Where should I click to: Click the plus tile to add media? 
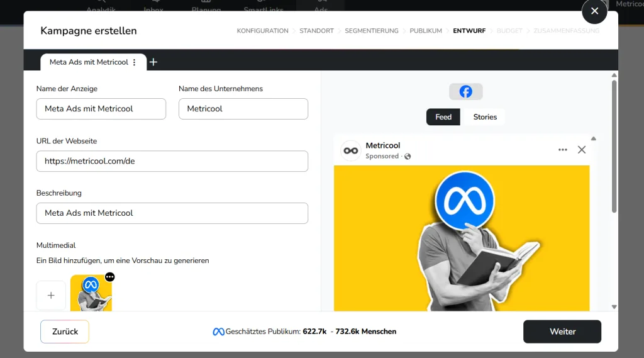[51, 295]
